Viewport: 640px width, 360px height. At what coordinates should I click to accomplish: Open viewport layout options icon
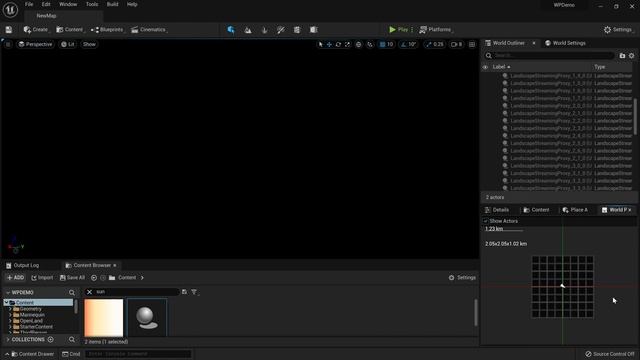point(472,44)
